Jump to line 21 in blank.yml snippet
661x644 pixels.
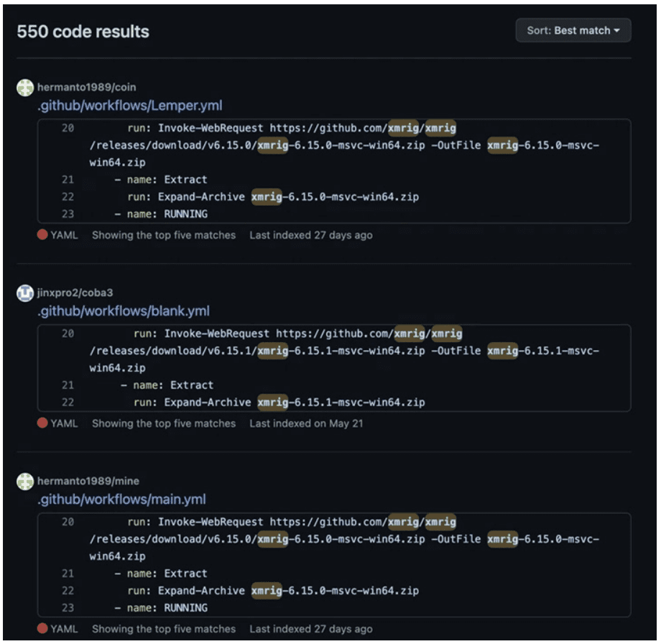[x=68, y=385]
